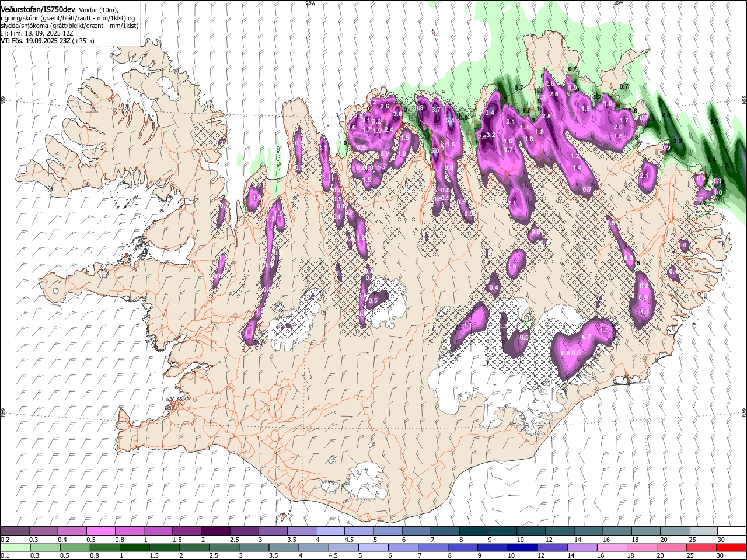This screenshot has width=747, height=560.
Task: Click the Veðurstofan/IS750dev title text
Action: (x=38, y=9)
